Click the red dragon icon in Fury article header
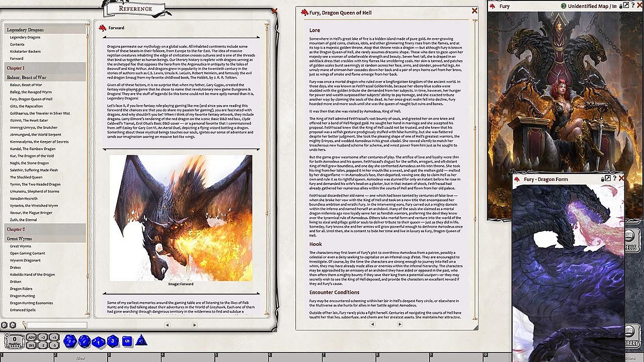Viewport: 644px width, 362px height. coord(304,13)
